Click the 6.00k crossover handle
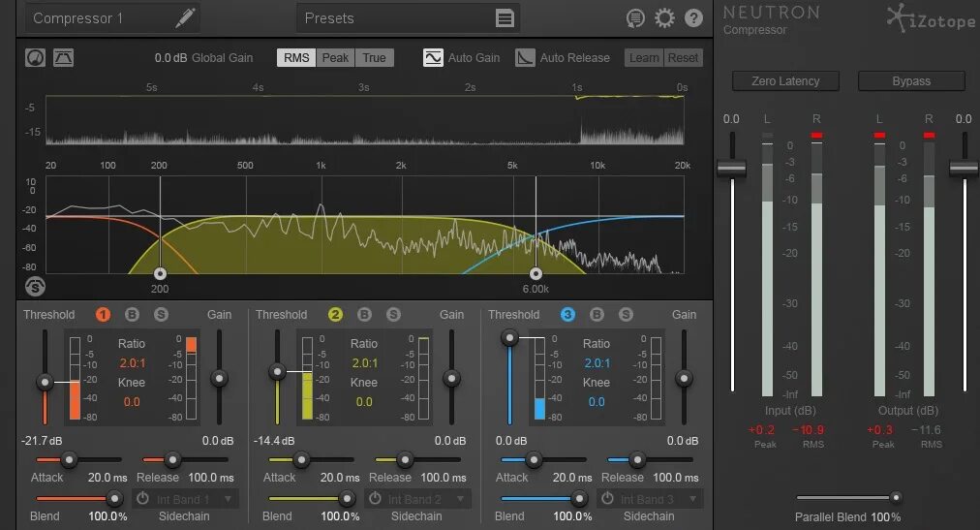This screenshot has width=980, height=530. [x=536, y=274]
